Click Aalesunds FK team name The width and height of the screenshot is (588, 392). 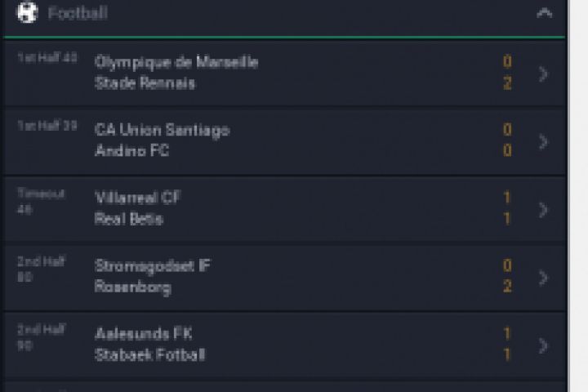[x=144, y=334]
